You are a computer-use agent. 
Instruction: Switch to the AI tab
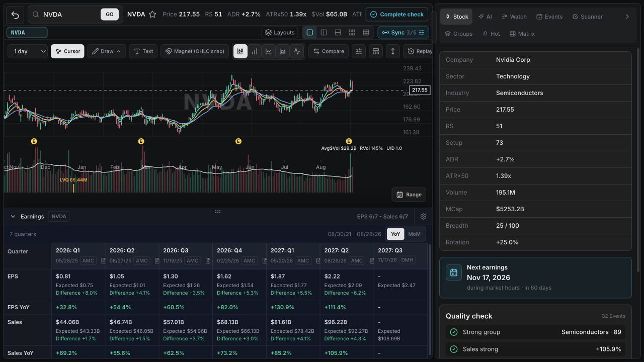(x=485, y=17)
